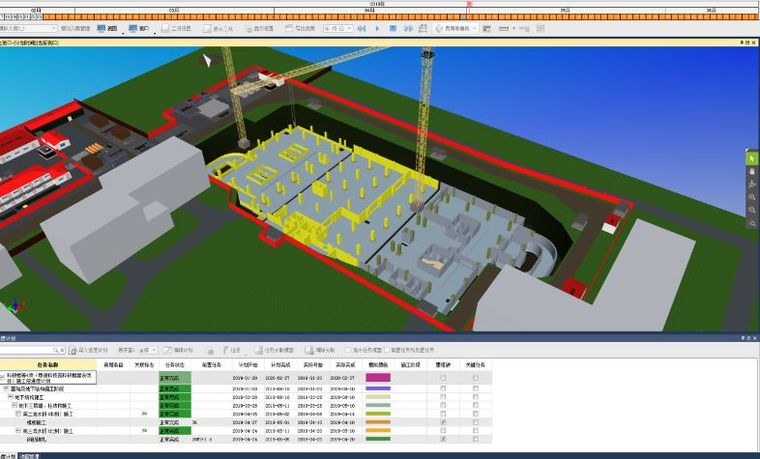The height and width of the screenshot is (459, 760).
Task: Toggle 关键任务 checkbox in dark green swatch row
Action: click(x=475, y=439)
